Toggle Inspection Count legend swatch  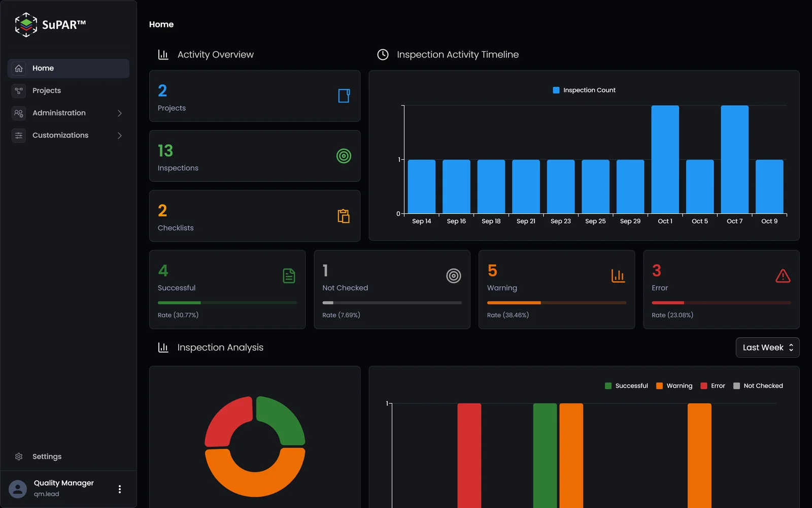pyautogui.click(x=556, y=90)
